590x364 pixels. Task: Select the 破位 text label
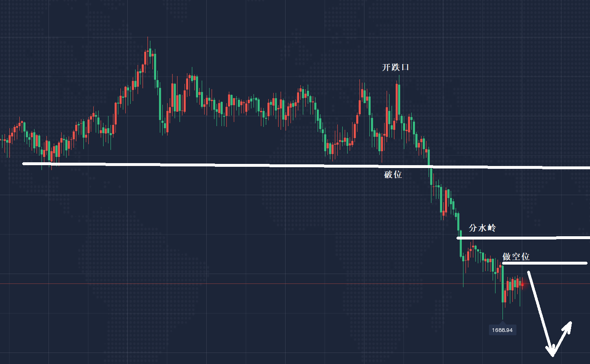[x=393, y=175]
